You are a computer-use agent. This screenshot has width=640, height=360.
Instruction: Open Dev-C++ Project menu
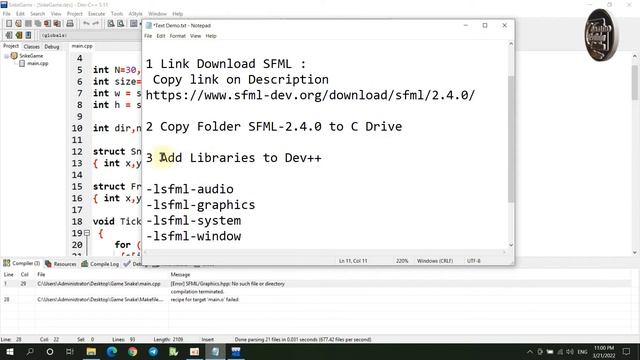(75, 14)
